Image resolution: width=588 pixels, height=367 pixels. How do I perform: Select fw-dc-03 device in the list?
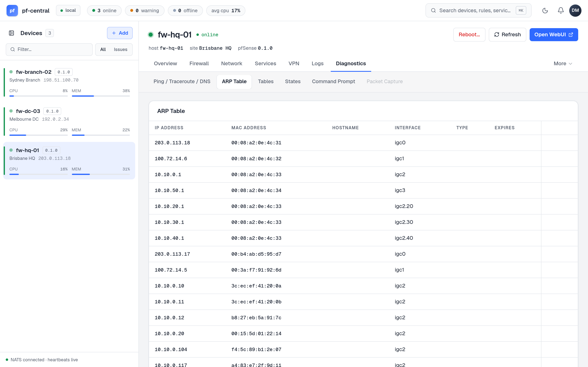69,121
